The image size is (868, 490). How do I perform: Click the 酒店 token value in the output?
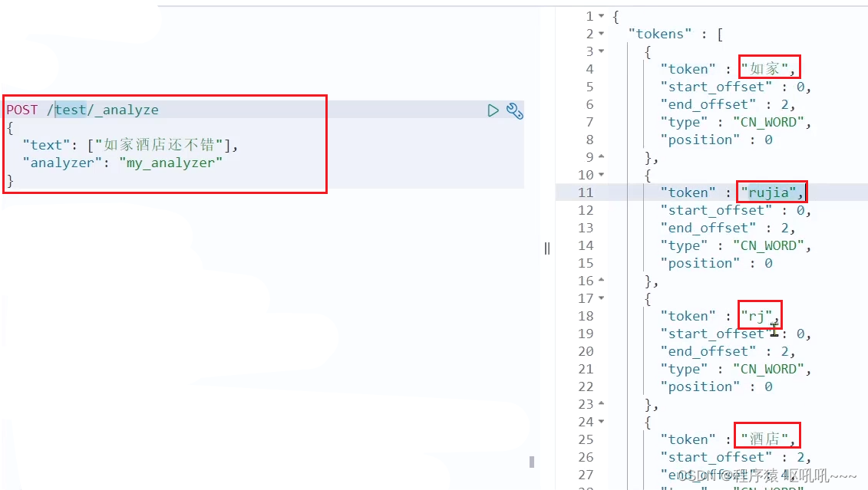pyautogui.click(x=765, y=439)
